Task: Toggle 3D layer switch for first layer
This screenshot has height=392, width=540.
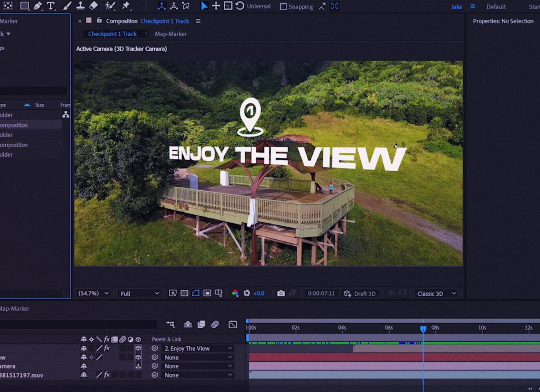Action: (138, 348)
